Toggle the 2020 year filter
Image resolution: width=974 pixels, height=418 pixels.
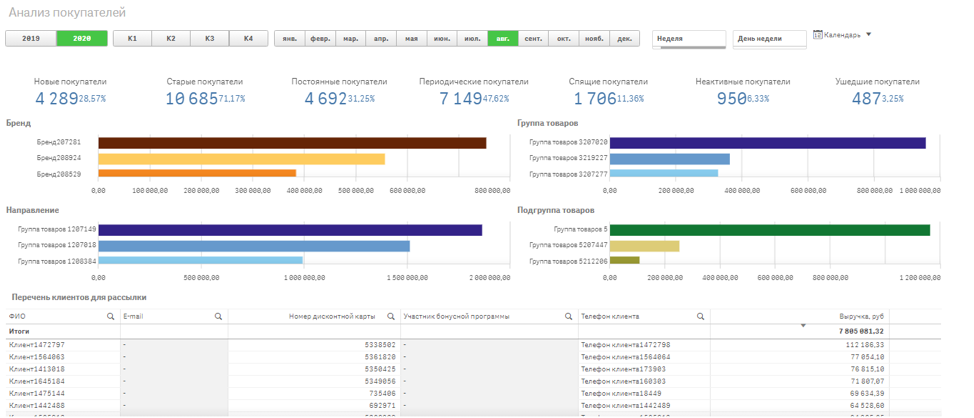(x=82, y=38)
